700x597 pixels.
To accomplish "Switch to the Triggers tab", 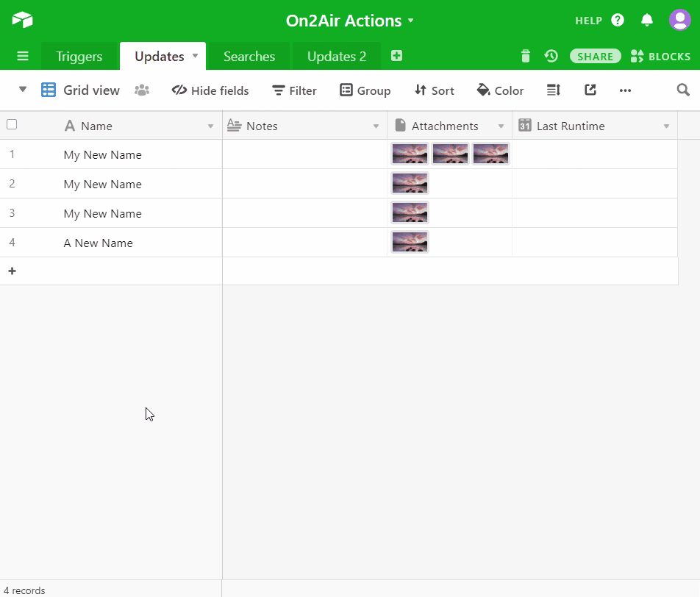I will coord(79,57).
